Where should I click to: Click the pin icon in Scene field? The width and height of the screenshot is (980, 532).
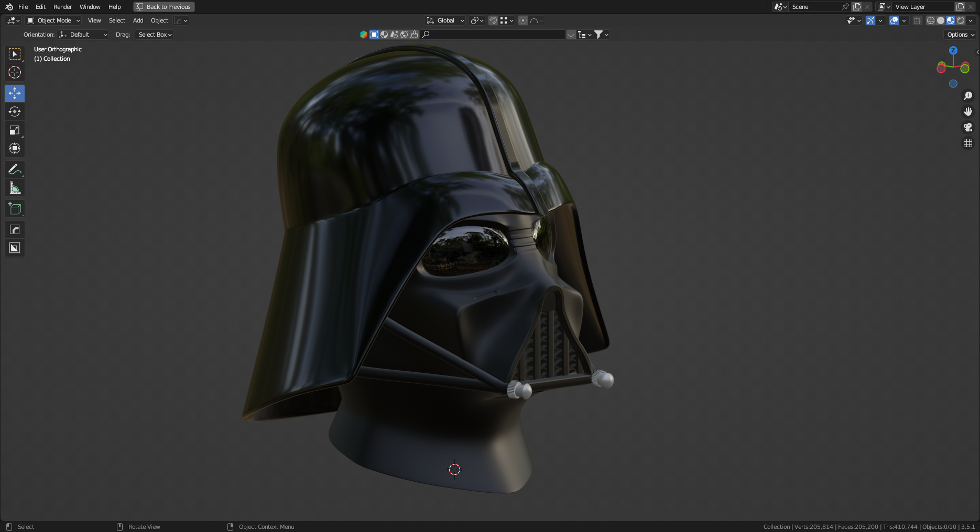tap(845, 7)
